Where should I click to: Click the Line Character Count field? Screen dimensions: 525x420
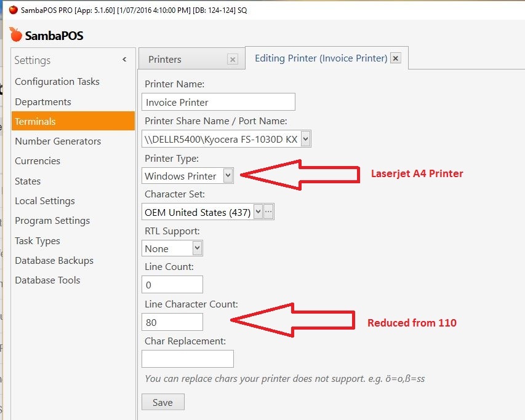(172, 322)
